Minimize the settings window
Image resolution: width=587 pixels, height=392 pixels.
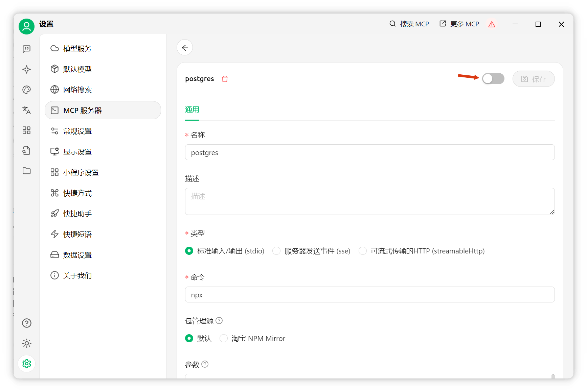click(515, 24)
